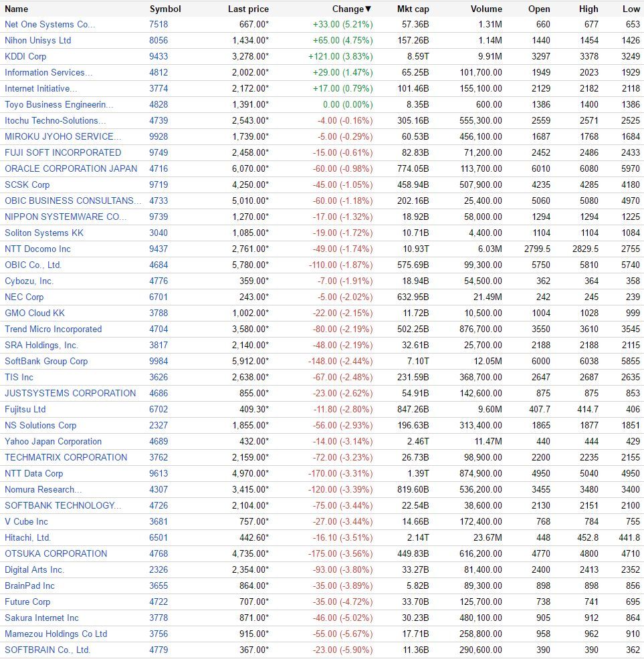Screen dimensions: 644x659
Task: Open Soliton Systems KK link
Action: click(x=43, y=233)
